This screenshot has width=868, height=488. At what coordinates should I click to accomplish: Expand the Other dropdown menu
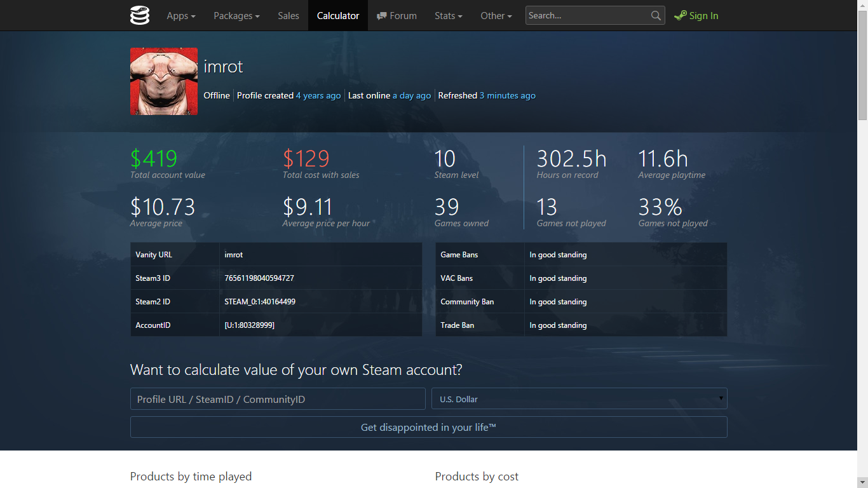(496, 16)
